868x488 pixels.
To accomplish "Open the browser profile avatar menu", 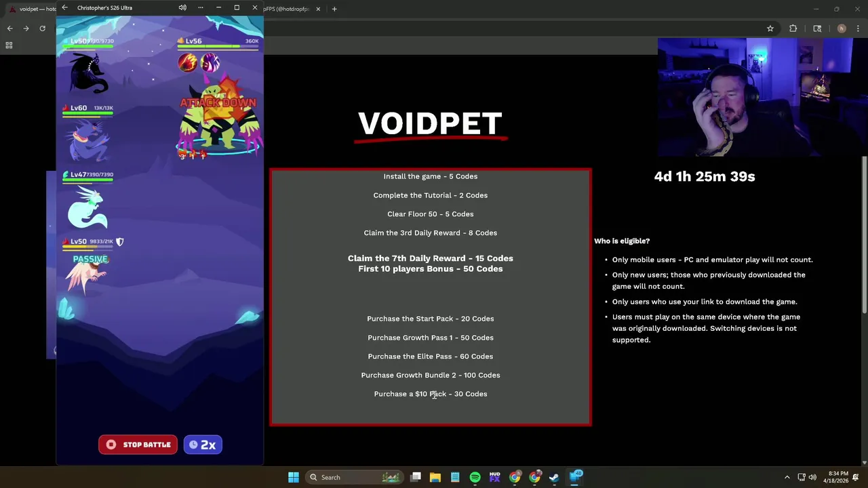I will click(x=842, y=28).
